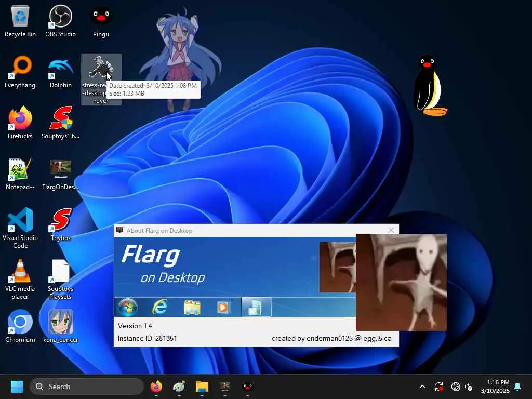
Task: Launch OBS Studio from desktop
Action: coord(60,21)
